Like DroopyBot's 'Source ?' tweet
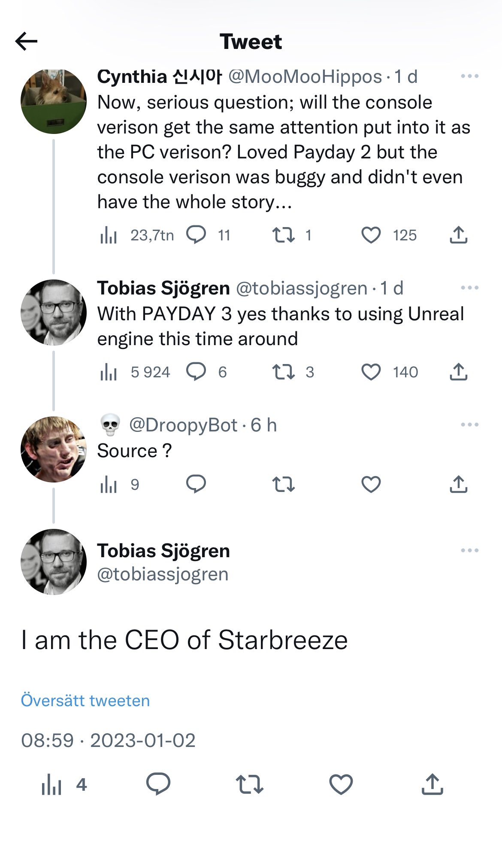The width and height of the screenshot is (502, 868). tap(371, 484)
